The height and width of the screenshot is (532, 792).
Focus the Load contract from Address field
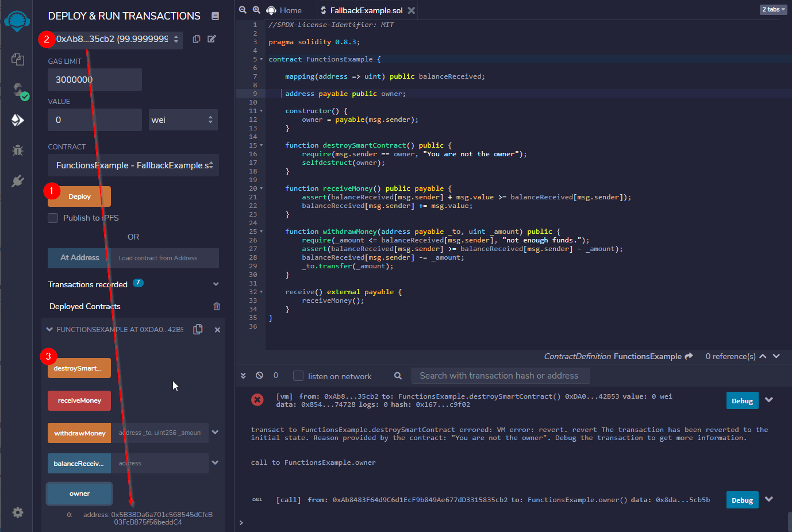[x=165, y=258]
